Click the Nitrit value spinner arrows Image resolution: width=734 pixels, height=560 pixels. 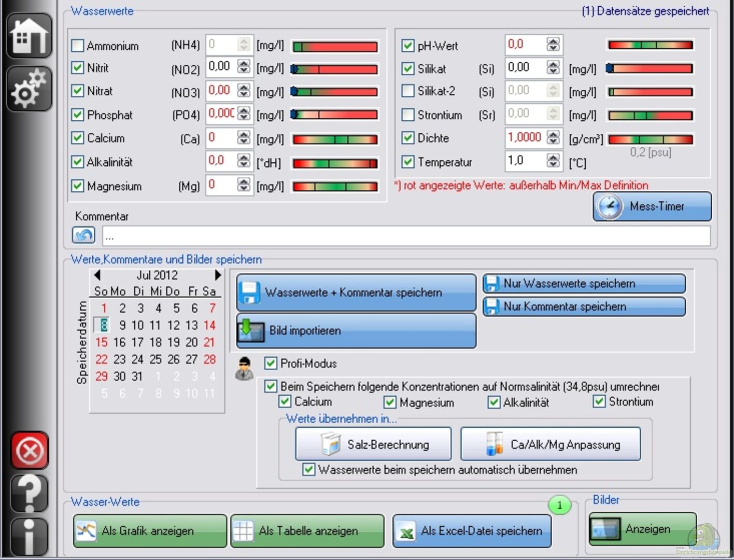(x=244, y=67)
